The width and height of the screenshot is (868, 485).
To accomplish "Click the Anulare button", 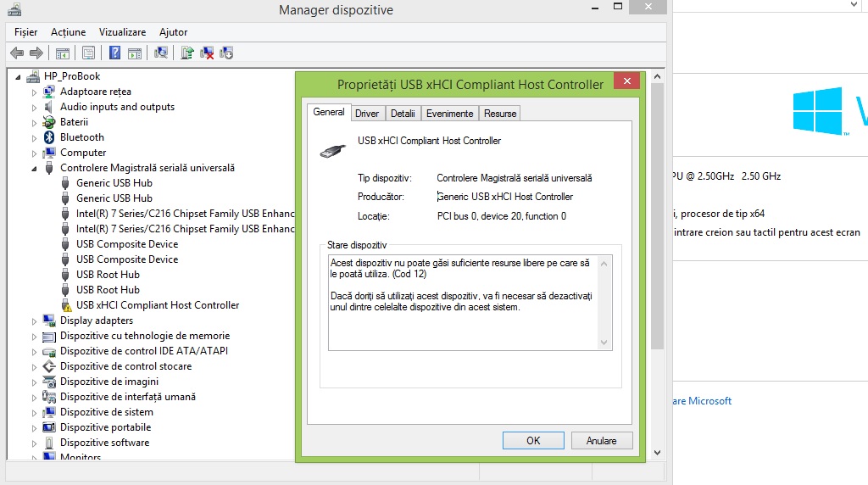I will [601, 441].
